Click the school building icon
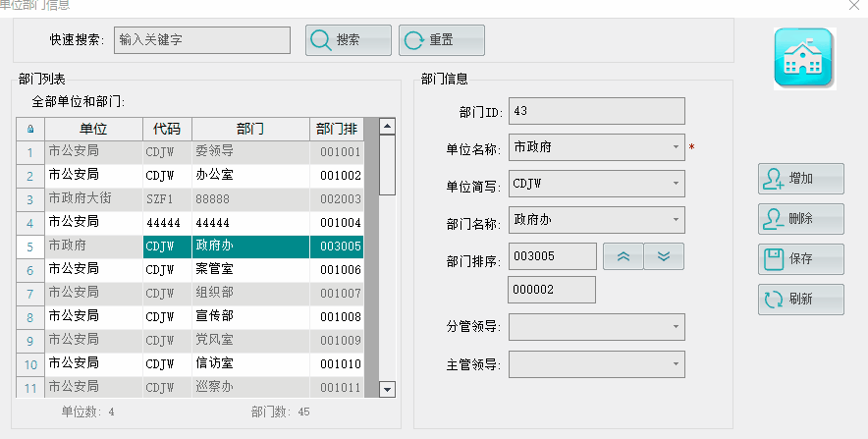 tap(804, 58)
